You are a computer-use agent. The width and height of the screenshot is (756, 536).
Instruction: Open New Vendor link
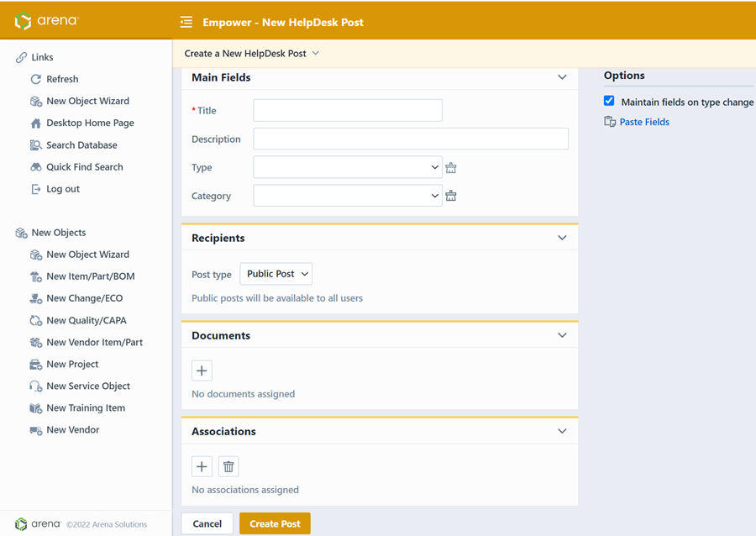[x=73, y=430]
